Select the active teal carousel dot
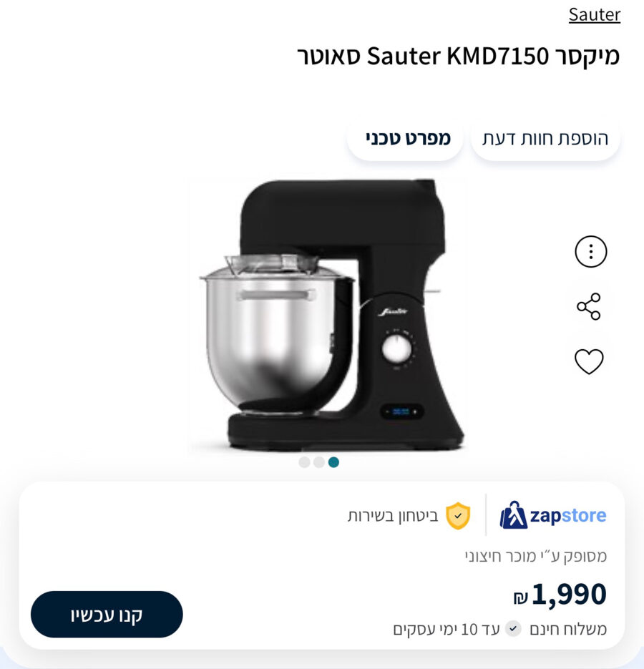 tap(333, 462)
